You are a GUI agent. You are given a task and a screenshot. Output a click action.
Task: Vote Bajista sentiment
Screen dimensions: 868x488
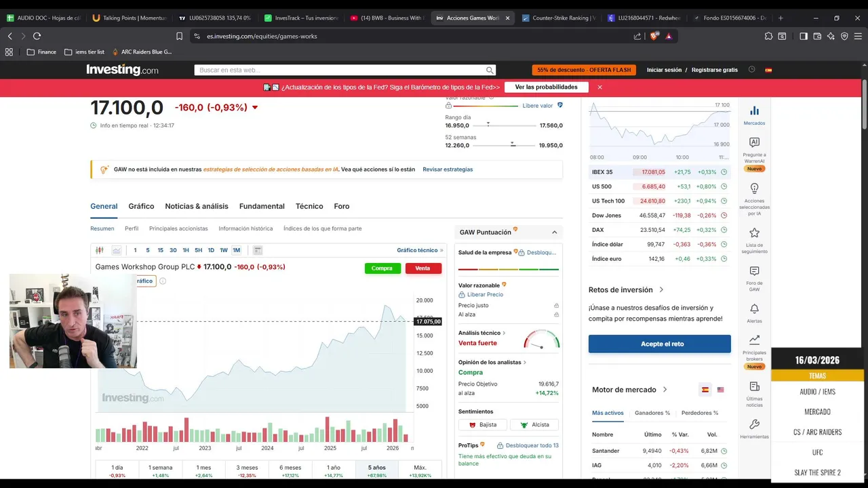(x=482, y=425)
